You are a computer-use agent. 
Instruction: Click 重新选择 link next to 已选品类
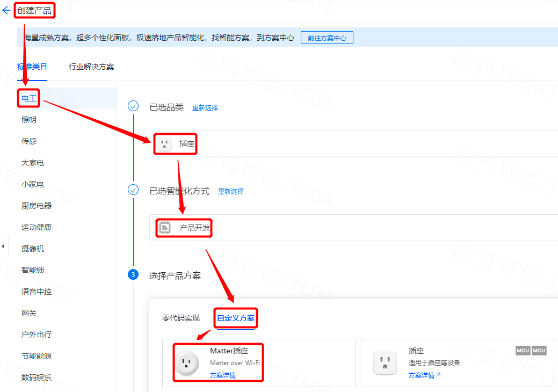pyautogui.click(x=205, y=108)
